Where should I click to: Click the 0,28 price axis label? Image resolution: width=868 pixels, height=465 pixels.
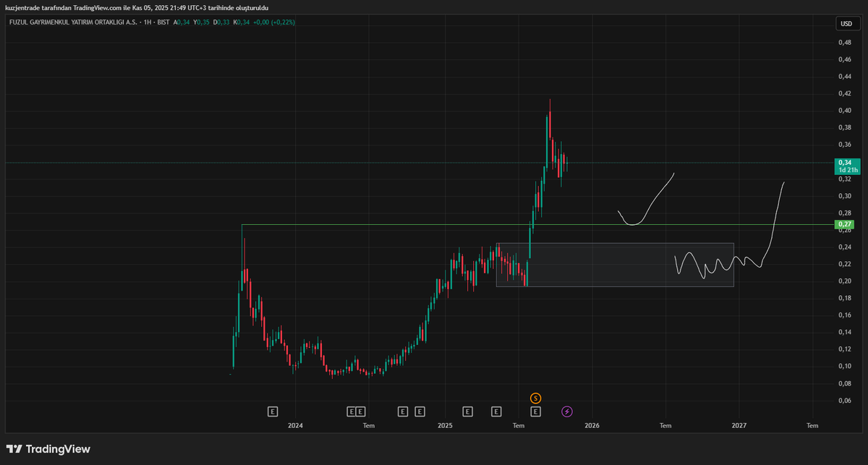(844, 213)
